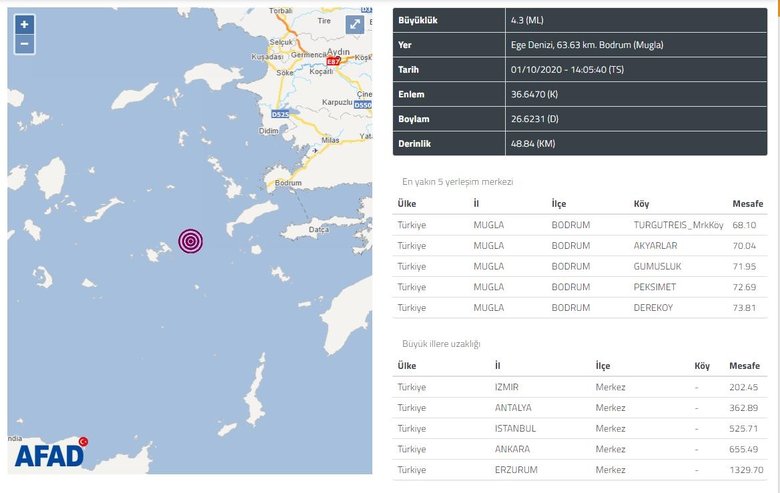
Task: Click the Datça label on the map
Action: pyautogui.click(x=318, y=229)
